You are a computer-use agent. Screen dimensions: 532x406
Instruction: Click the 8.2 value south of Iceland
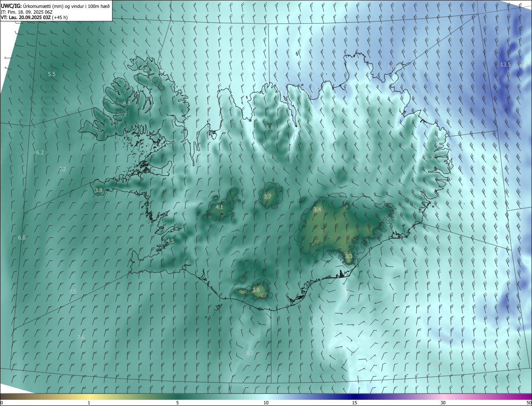pyautogui.click(x=250, y=353)
